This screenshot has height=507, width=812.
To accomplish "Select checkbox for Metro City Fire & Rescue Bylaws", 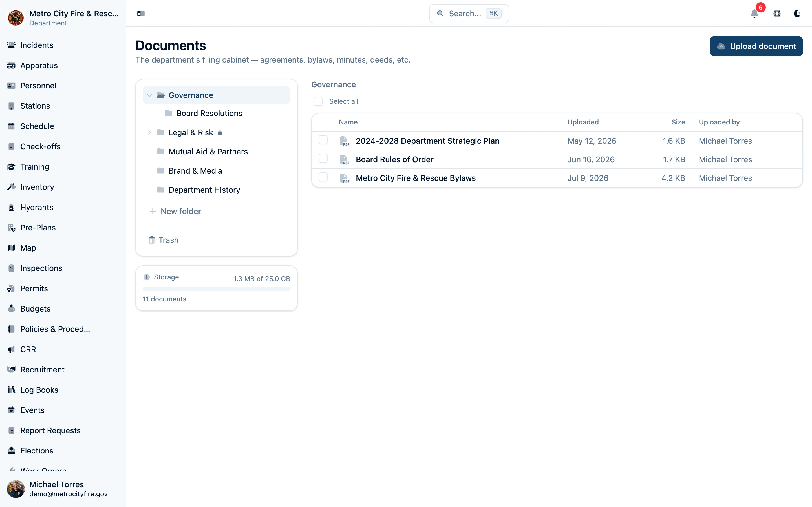I will (x=323, y=177).
